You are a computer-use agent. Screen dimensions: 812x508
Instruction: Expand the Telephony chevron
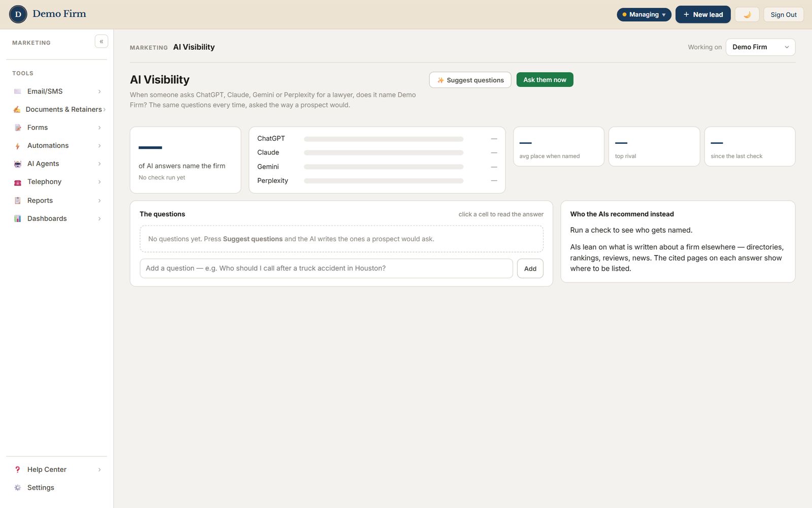pyautogui.click(x=99, y=182)
